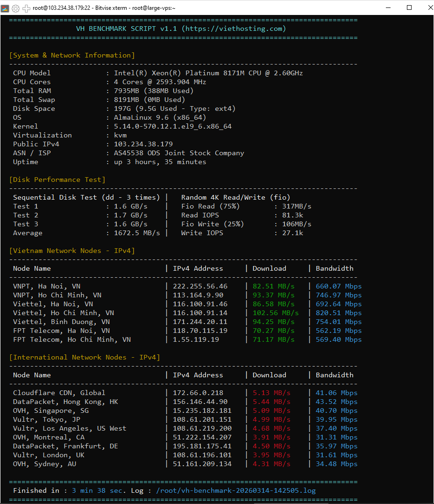Image resolution: width=434 pixels, height=504 pixels.
Task: Close the Bitvise xterm session
Action: (x=430, y=7)
